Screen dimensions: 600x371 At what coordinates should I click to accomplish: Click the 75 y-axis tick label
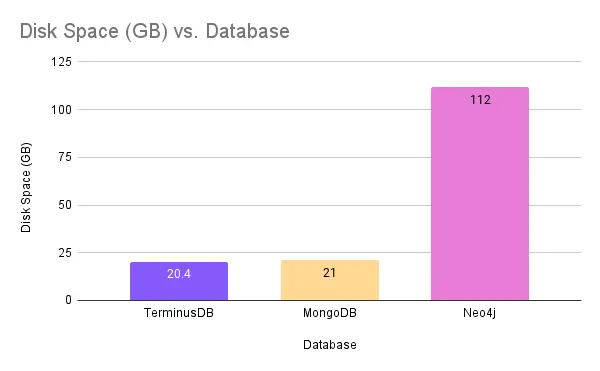(x=65, y=157)
